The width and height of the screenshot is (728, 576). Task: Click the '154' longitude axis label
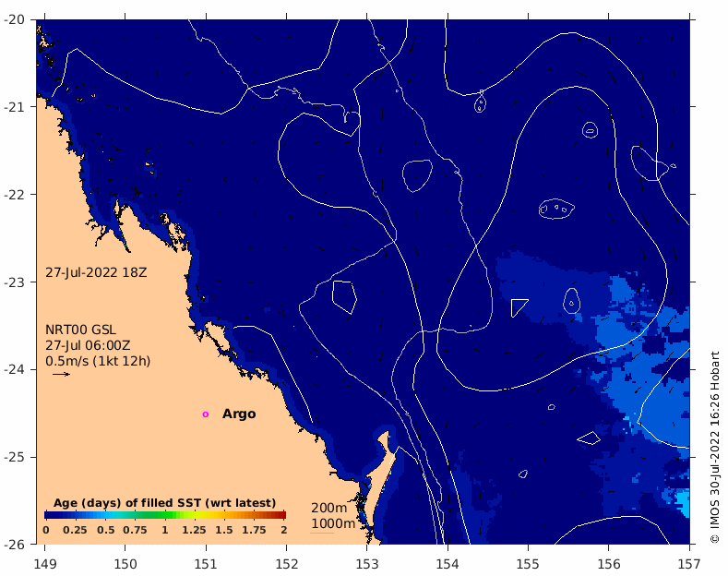coord(448,564)
